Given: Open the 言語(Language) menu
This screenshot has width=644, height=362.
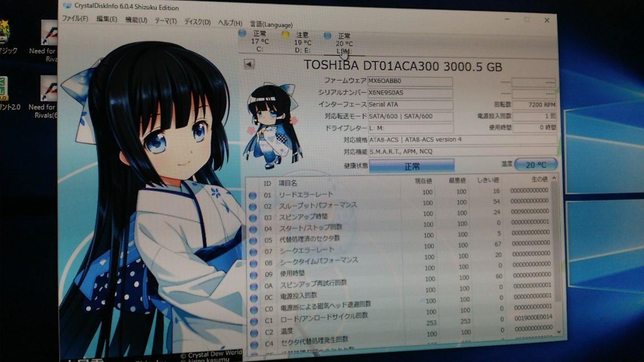Looking at the screenshot, I should [271, 24].
